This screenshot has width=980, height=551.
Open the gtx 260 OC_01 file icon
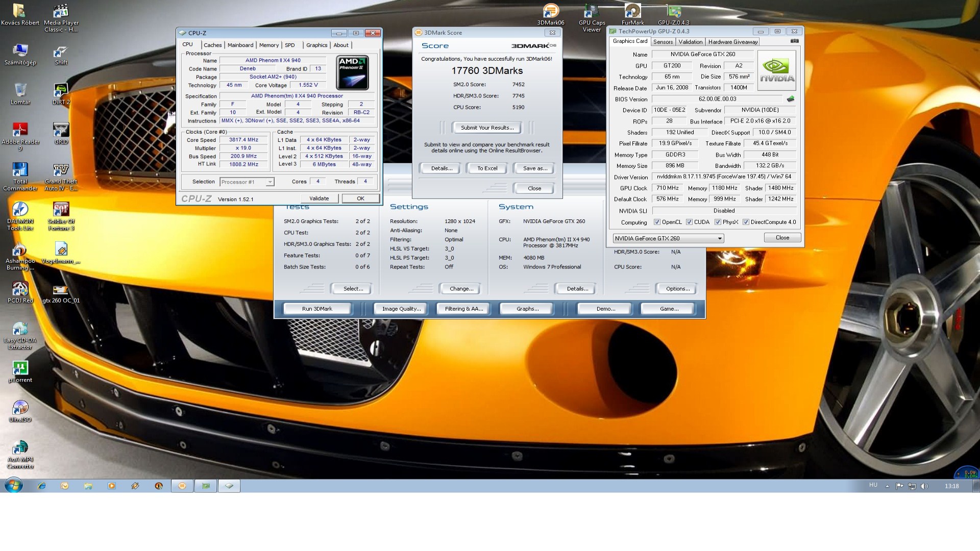coord(61,293)
